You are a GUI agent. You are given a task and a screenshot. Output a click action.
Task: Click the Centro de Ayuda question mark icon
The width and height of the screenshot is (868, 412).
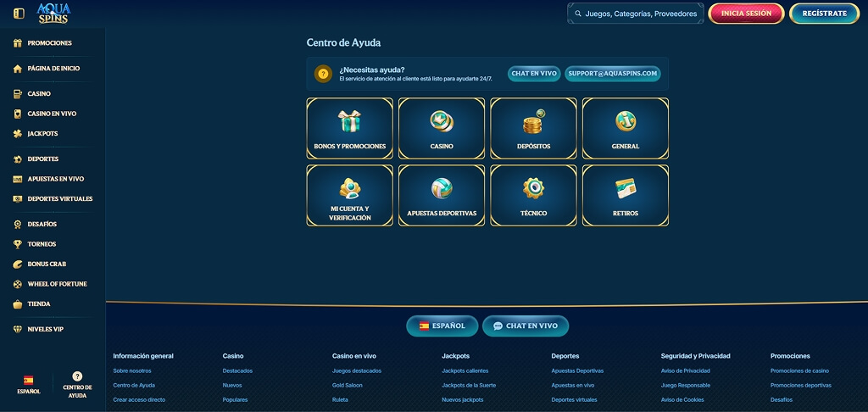(x=77, y=376)
